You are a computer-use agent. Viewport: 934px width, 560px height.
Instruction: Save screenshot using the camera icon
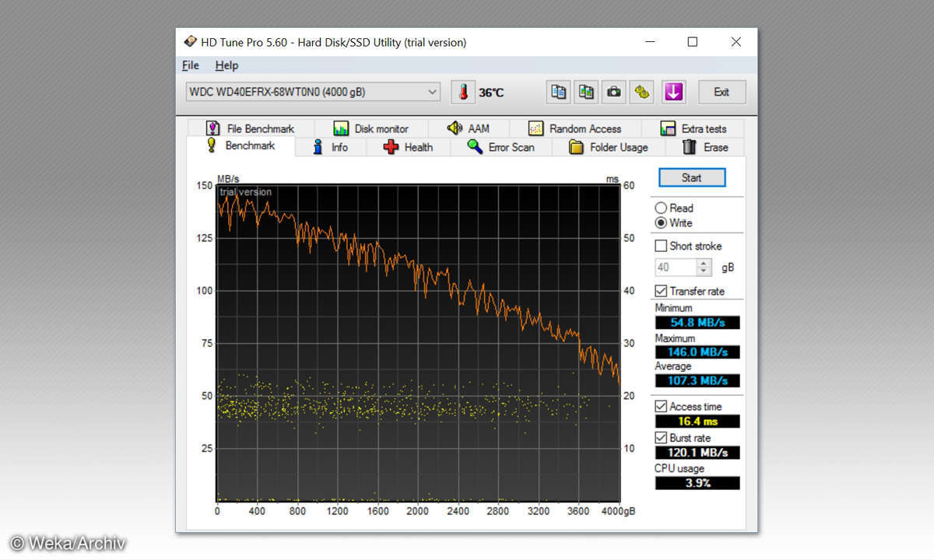(x=614, y=92)
